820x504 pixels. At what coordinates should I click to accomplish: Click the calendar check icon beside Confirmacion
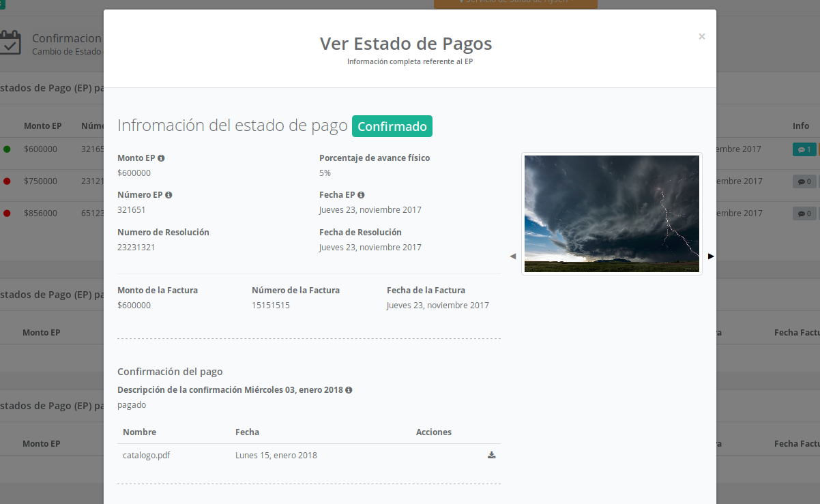pos(10,42)
